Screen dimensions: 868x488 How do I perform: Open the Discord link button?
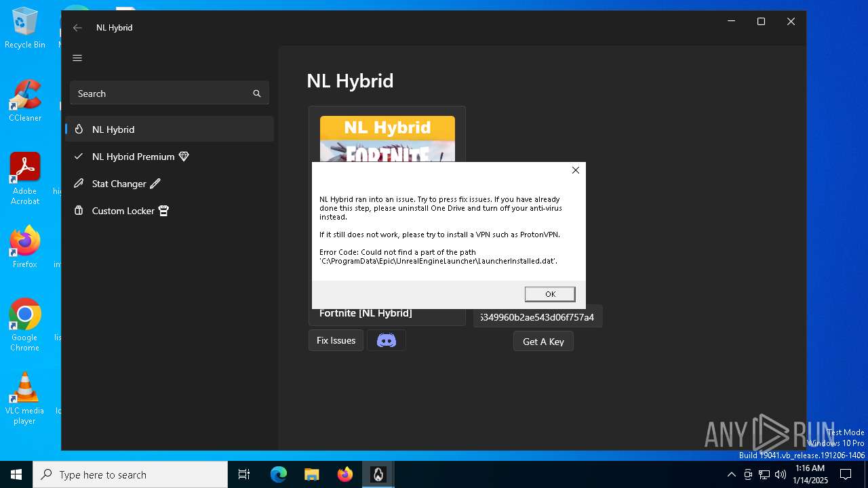pyautogui.click(x=387, y=340)
